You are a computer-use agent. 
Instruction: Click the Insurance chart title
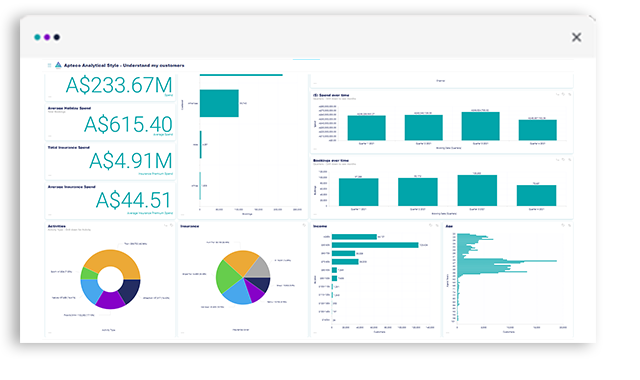[190, 226]
